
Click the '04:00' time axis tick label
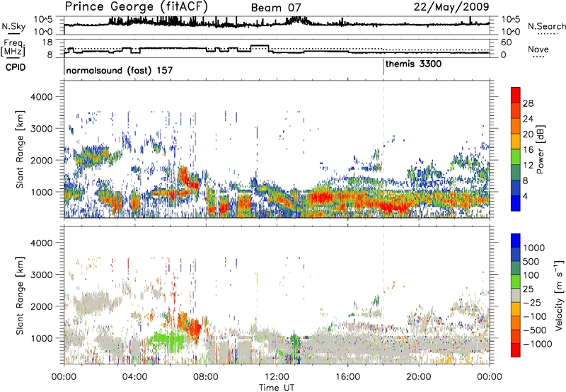pyautogui.click(x=134, y=377)
